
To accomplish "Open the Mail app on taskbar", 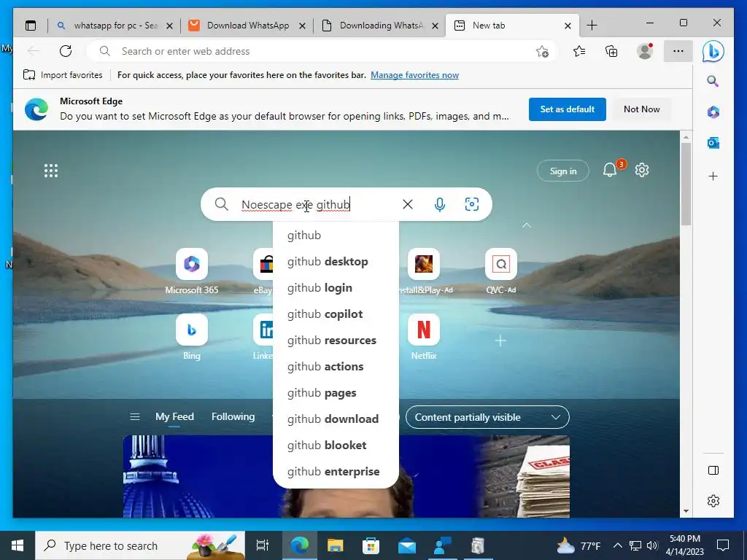I will (x=407, y=545).
